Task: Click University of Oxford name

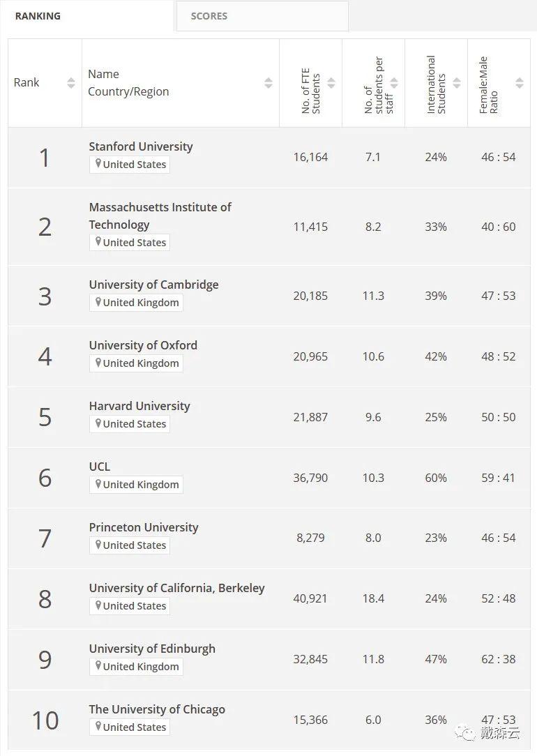Action: coord(143,345)
